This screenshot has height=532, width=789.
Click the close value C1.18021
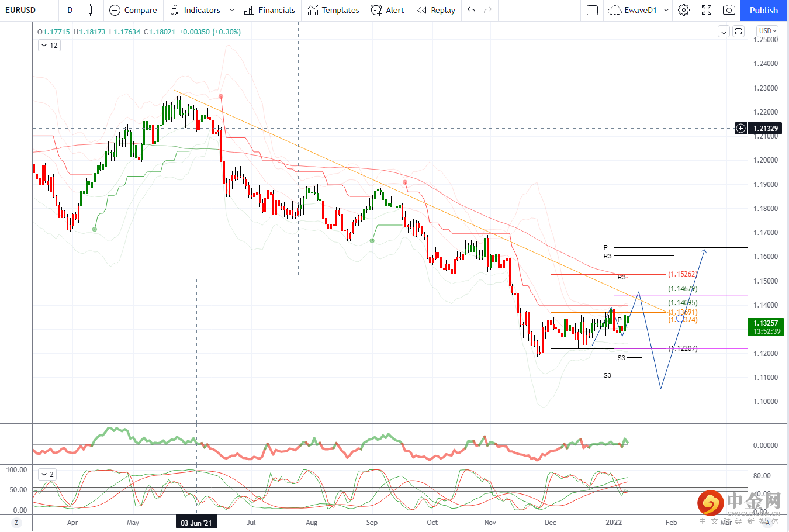click(x=160, y=32)
